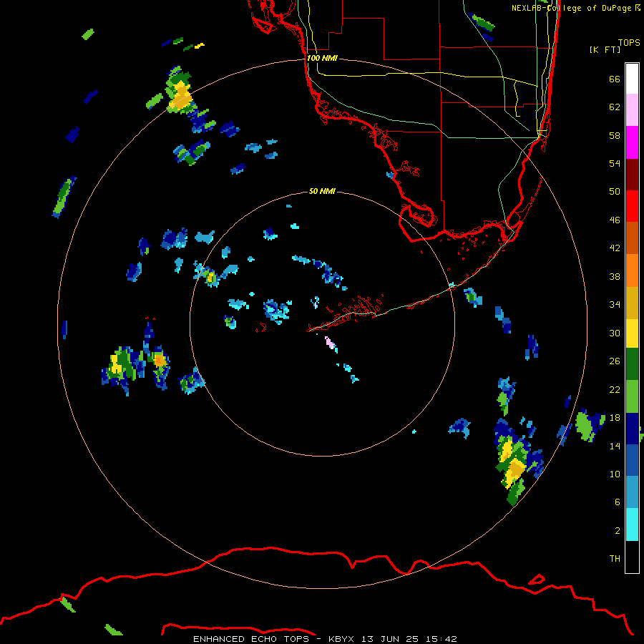The width and height of the screenshot is (644, 644).
Task: Click the '50' legend value
Action: tap(615, 191)
